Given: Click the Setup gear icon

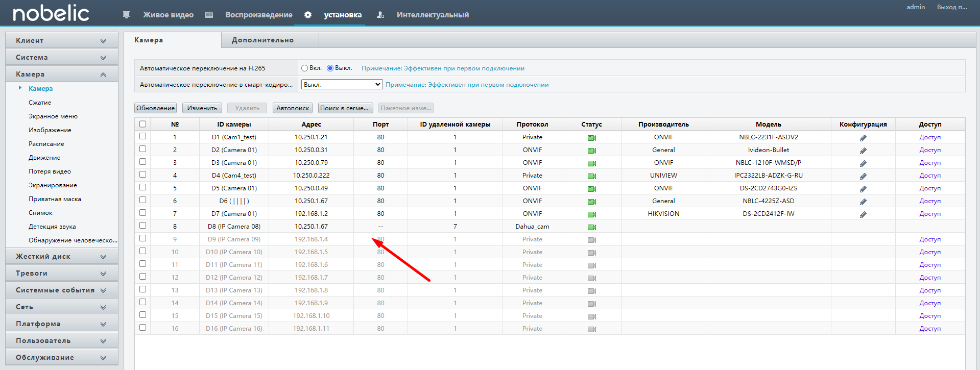Looking at the screenshot, I should [308, 15].
